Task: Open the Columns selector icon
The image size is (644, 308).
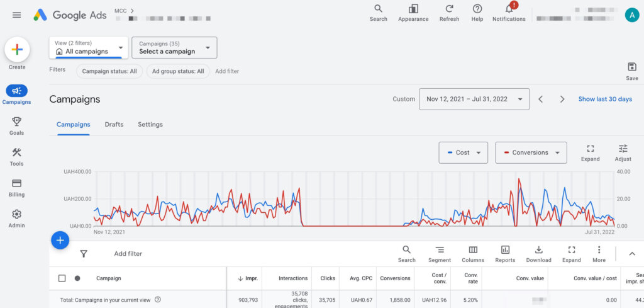Action: pos(473,250)
